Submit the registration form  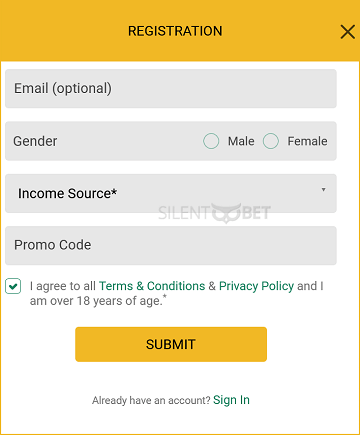pyautogui.click(x=171, y=344)
